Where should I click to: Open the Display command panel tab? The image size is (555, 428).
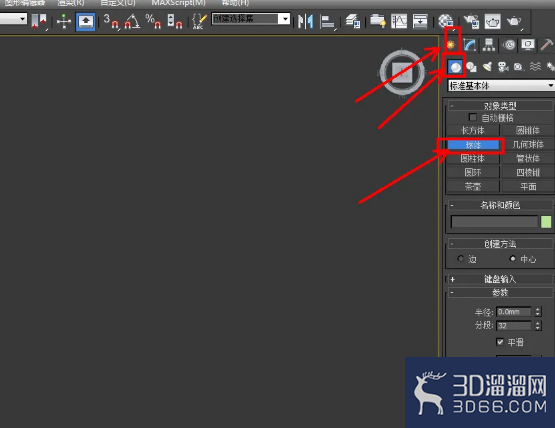click(528, 45)
